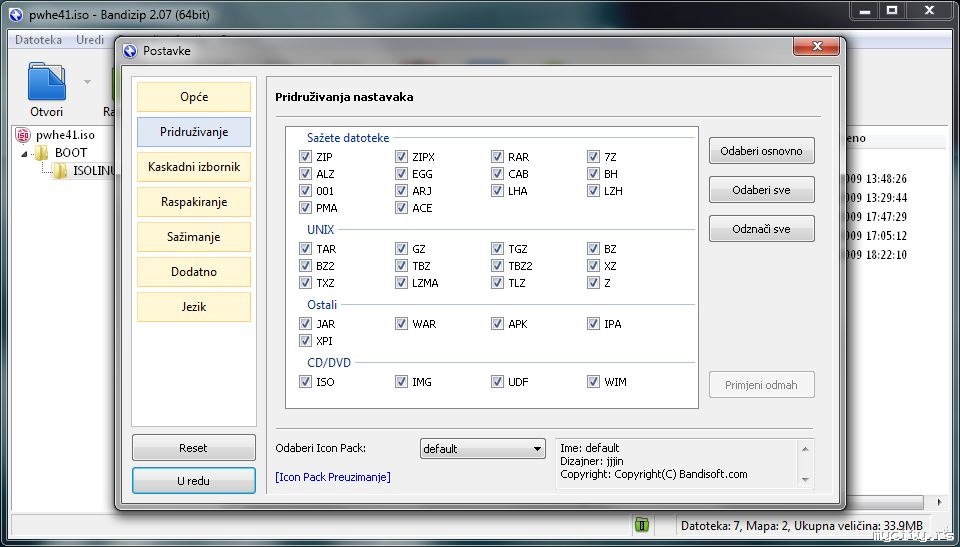Toggle the LZMA extension checkbox

pos(401,283)
